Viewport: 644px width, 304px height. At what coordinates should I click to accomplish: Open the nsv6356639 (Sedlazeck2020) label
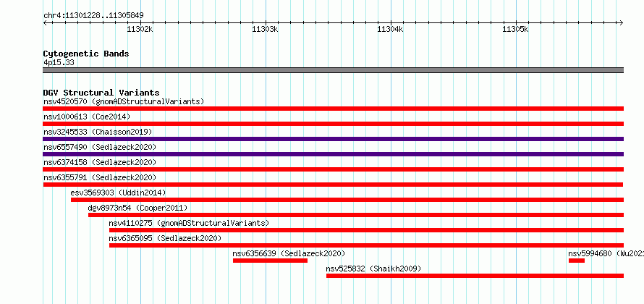point(289,253)
